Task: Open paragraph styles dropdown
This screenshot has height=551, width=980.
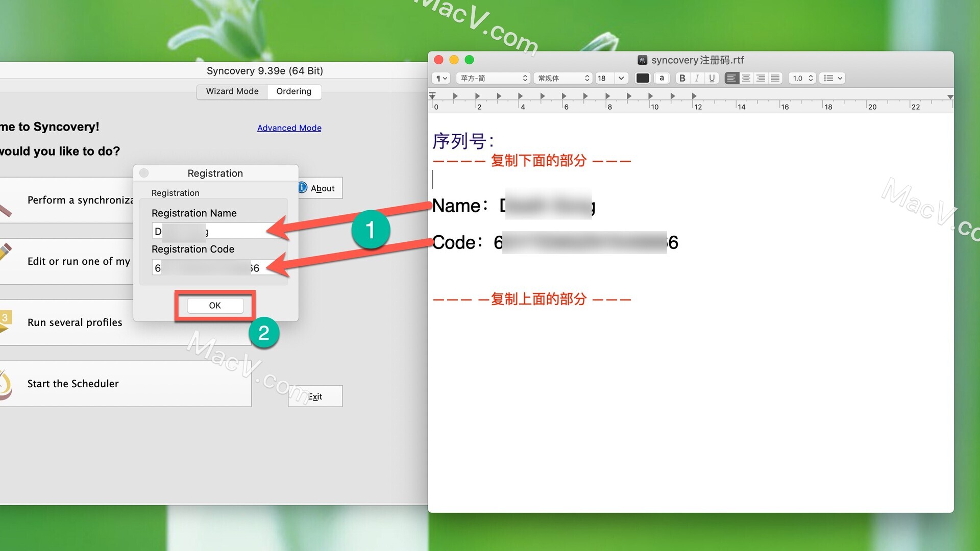Action: click(x=442, y=78)
